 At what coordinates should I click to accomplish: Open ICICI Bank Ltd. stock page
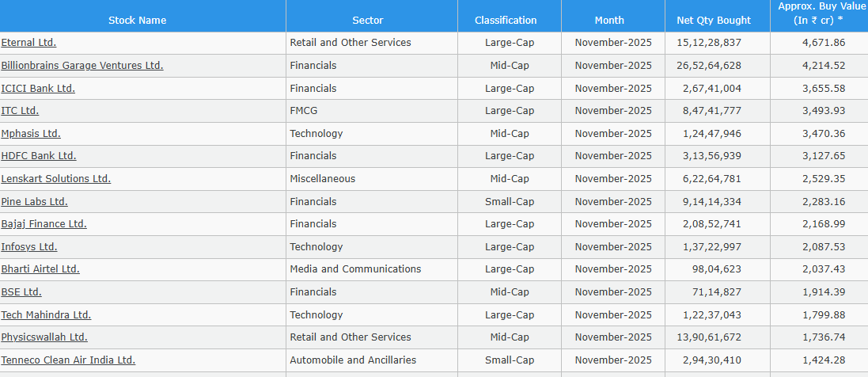38,89
